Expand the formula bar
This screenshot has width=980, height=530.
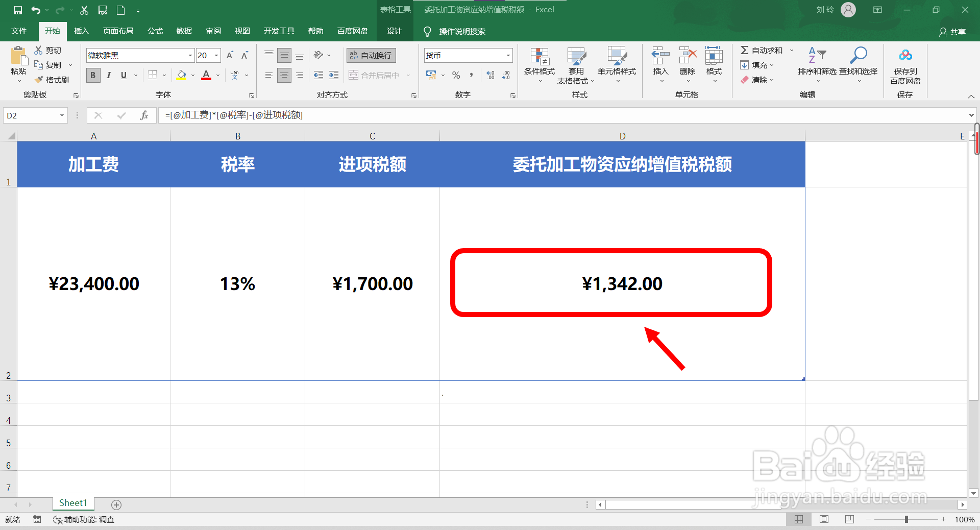tap(971, 115)
